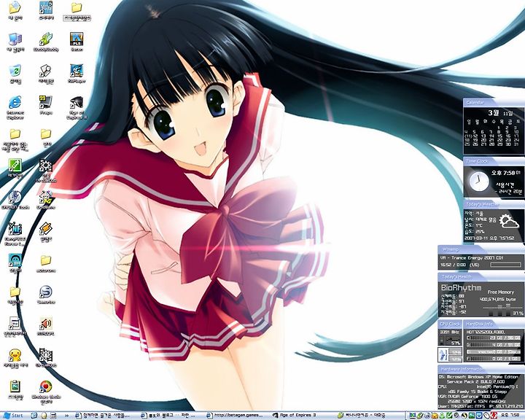This screenshot has width=525, height=420.
Task: Click the leftmost green system tray icon
Action: pos(413,416)
